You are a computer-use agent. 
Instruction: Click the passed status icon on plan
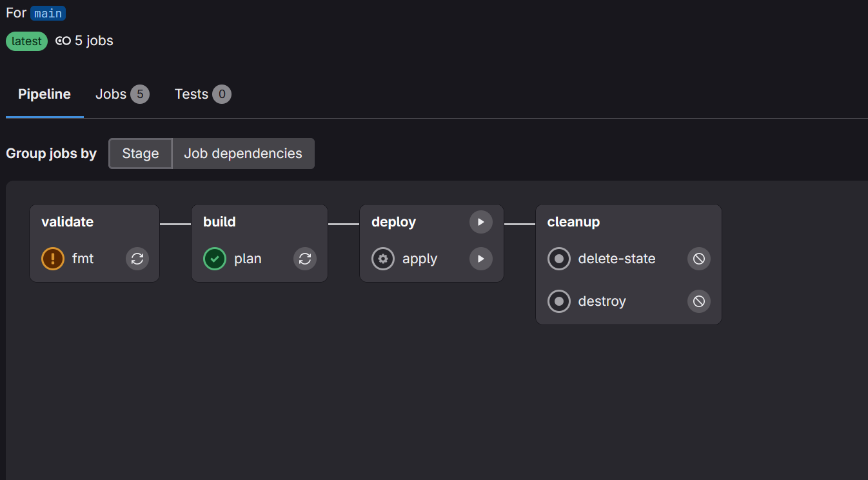215,258
